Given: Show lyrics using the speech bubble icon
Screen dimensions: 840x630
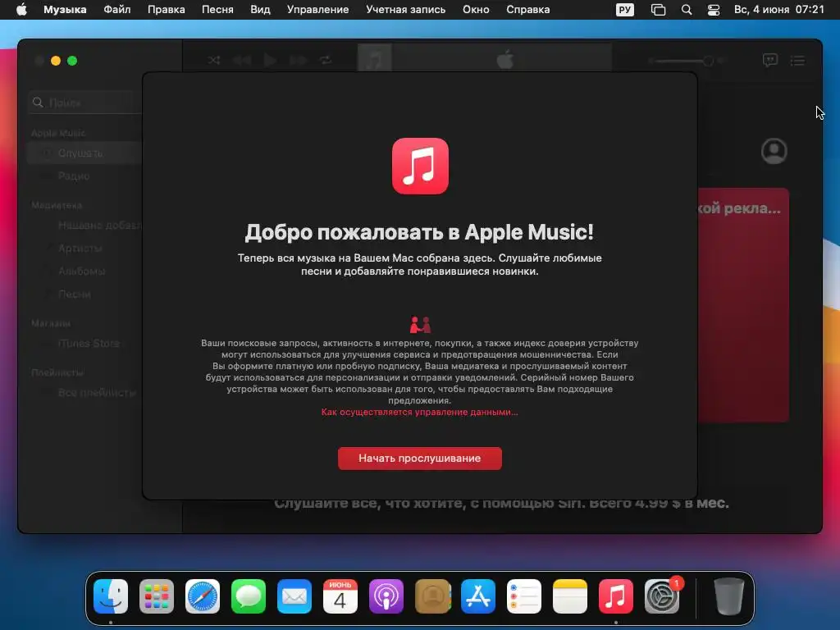Looking at the screenshot, I should [769, 60].
